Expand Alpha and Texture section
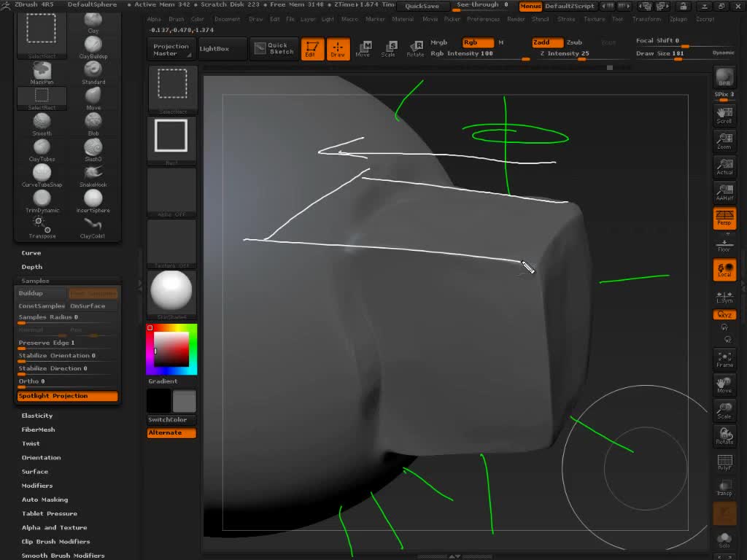 [54, 527]
